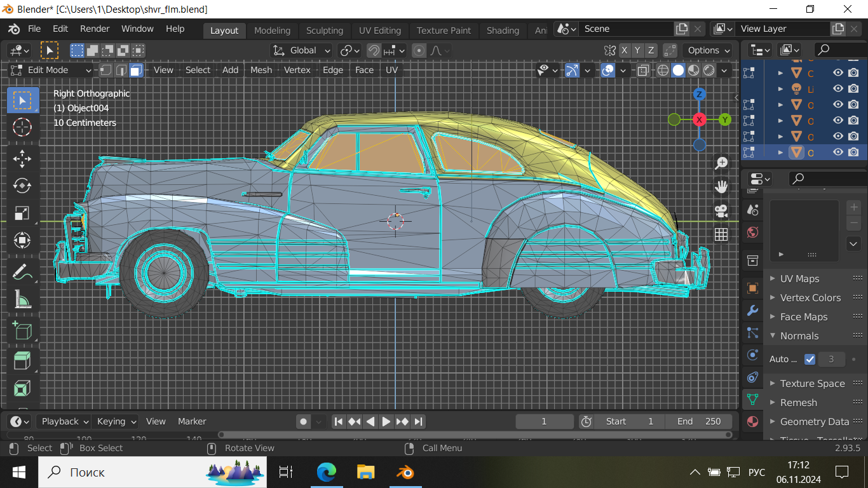Activate the Rotate tool
Image resolution: width=868 pixels, height=488 pixels.
(x=22, y=186)
